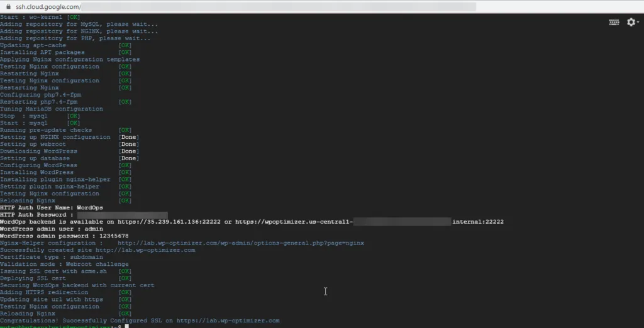
Task: Click 'Adding repository for NGINX' line
Action: pyautogui.click(x=79, y=31)
